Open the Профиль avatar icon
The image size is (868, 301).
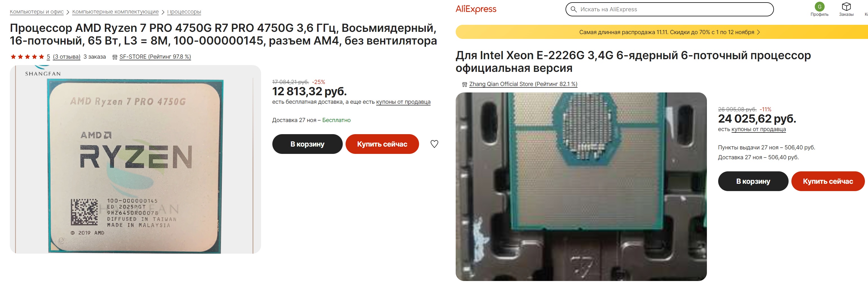[x=819, y=7]
